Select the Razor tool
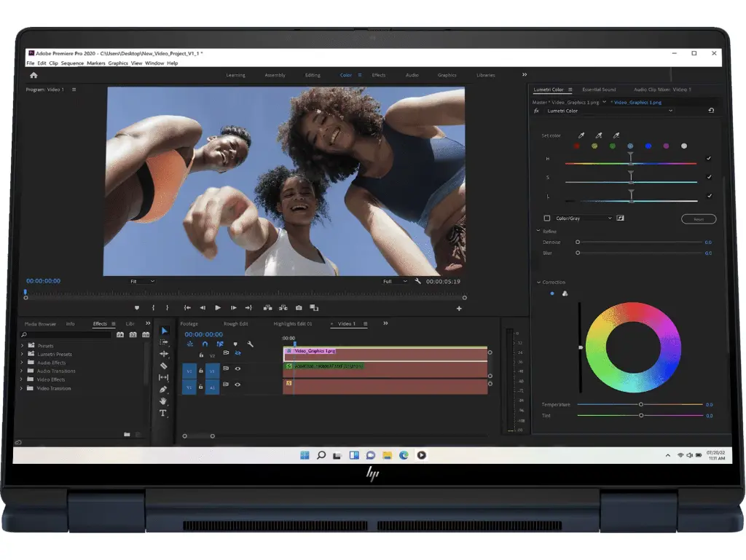Viewport: 746px width, 560px height. point(164,366)
